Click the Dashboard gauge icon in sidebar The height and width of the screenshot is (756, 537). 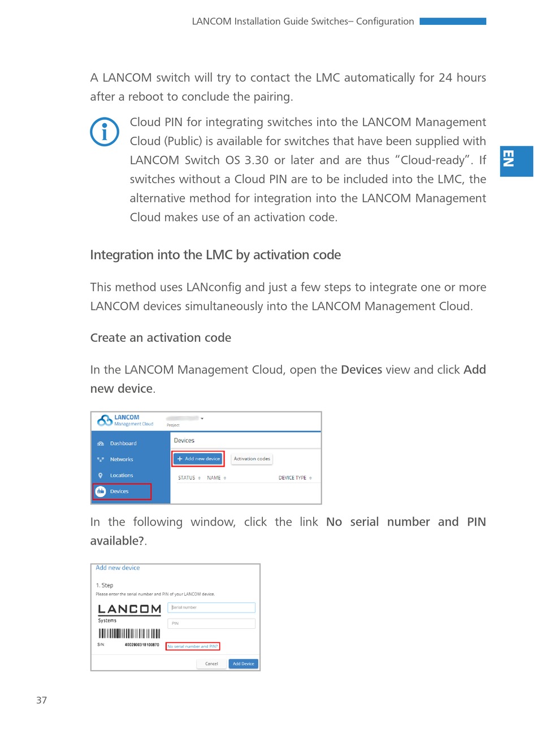point(101,444)
